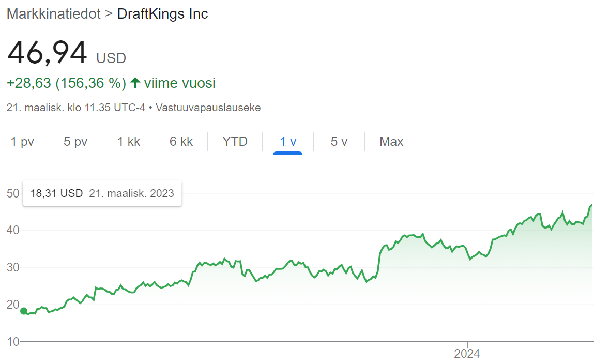Show the 5 v price history
594x364 pixels.
[x=339, y=141]
